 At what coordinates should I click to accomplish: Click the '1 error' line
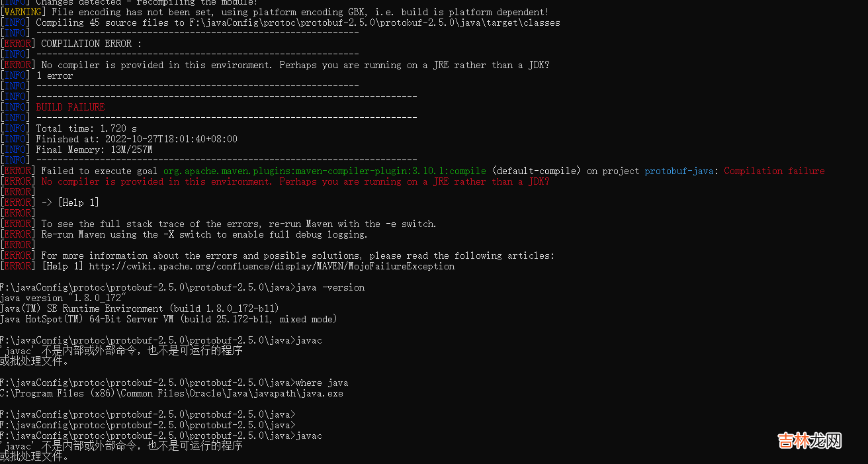(54, 75)
